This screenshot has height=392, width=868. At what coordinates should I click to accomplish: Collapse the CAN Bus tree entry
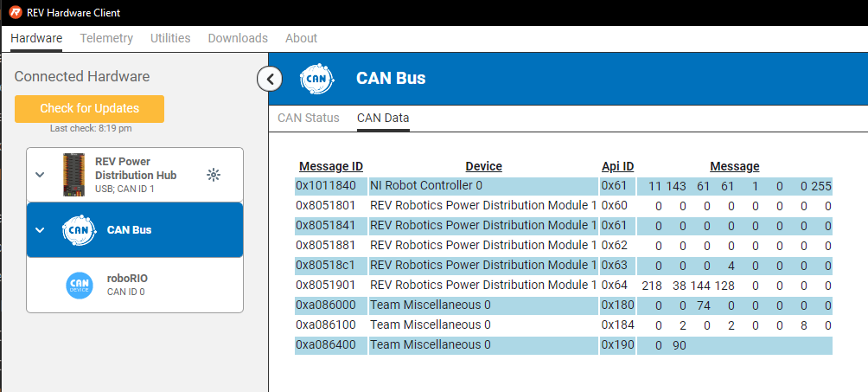(x=40, y=229)
